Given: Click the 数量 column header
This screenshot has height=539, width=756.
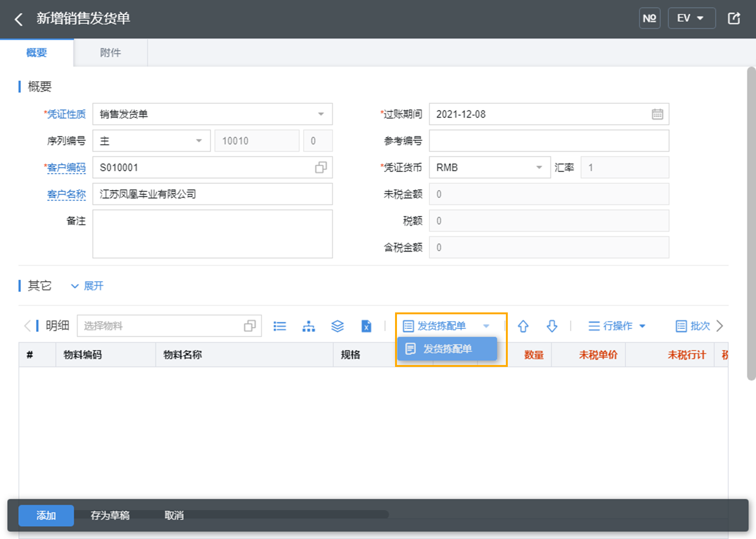Looking at the screenshot, I should coord(534,355).
